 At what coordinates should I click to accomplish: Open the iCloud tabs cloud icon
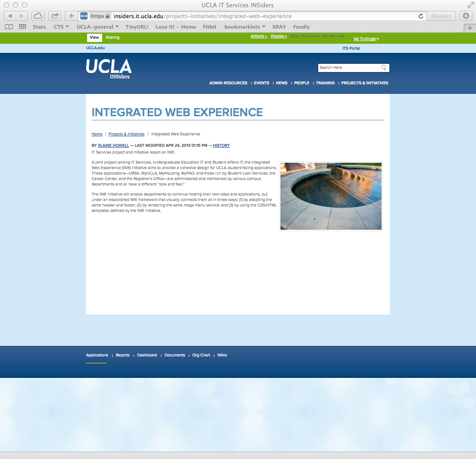[38, 16]
